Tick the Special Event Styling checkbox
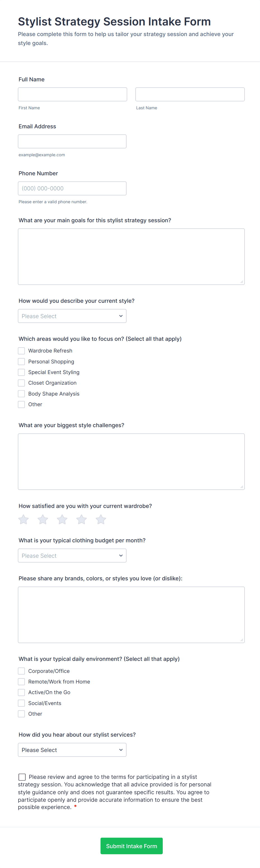Viewport: 260px width, 868px height. [22, 372]
